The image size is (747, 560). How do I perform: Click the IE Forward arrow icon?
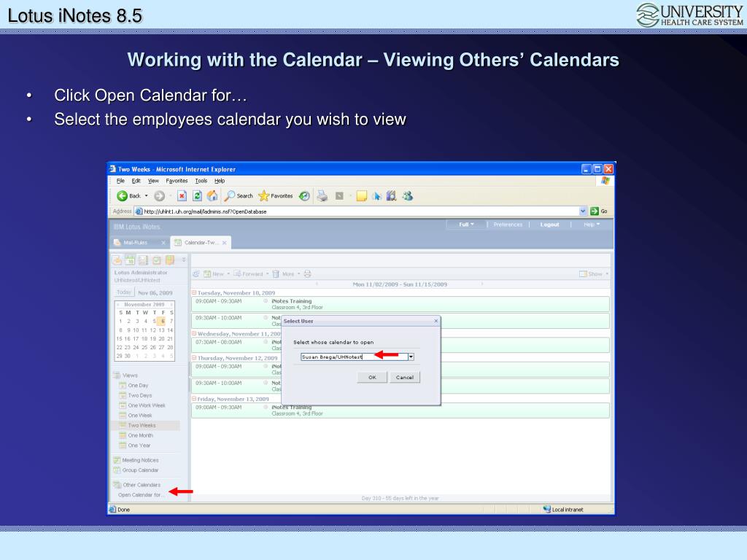[x=159, y=195]
